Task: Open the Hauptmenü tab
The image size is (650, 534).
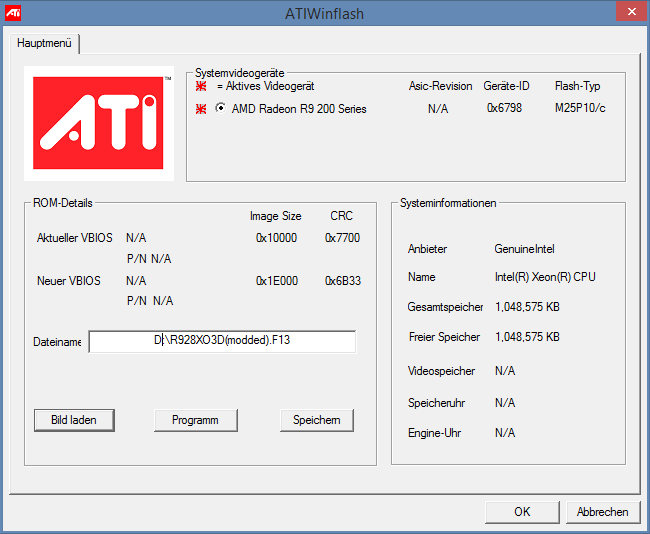Action: click(44, 44)
